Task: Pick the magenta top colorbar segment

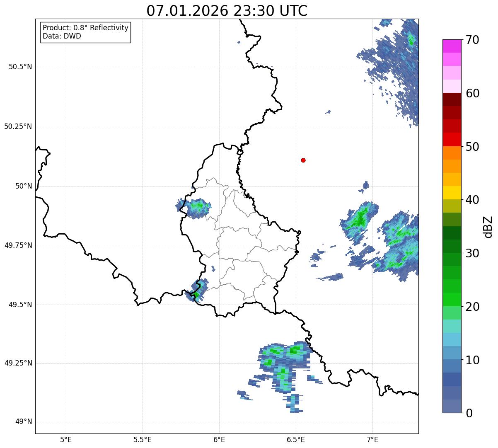Action: [452, 46]
